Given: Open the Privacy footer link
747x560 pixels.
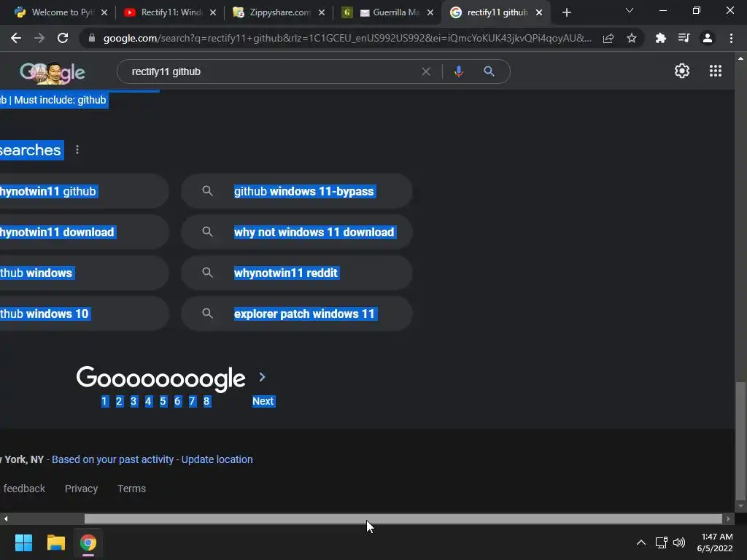Looking at the screenshot, I should click(x=81, y=489).
